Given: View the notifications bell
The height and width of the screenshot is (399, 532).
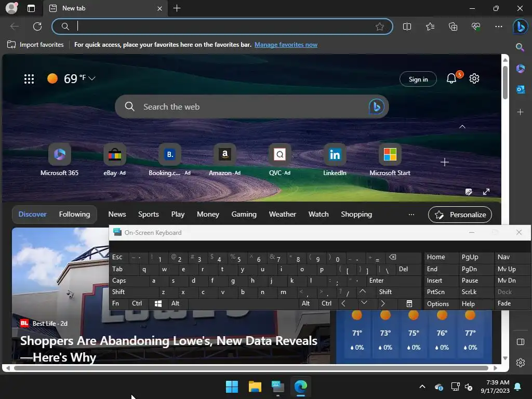Looking at the screenshot, I should (451, 79).
